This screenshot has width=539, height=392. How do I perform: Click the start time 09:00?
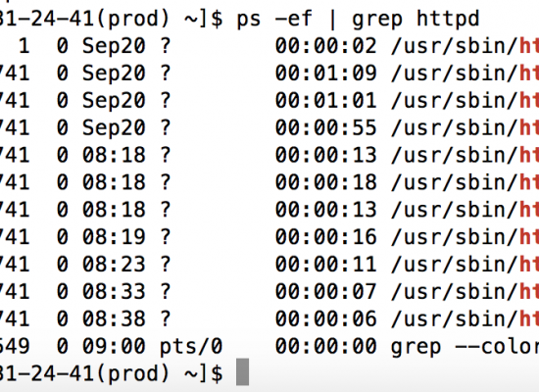pos(114,346)
